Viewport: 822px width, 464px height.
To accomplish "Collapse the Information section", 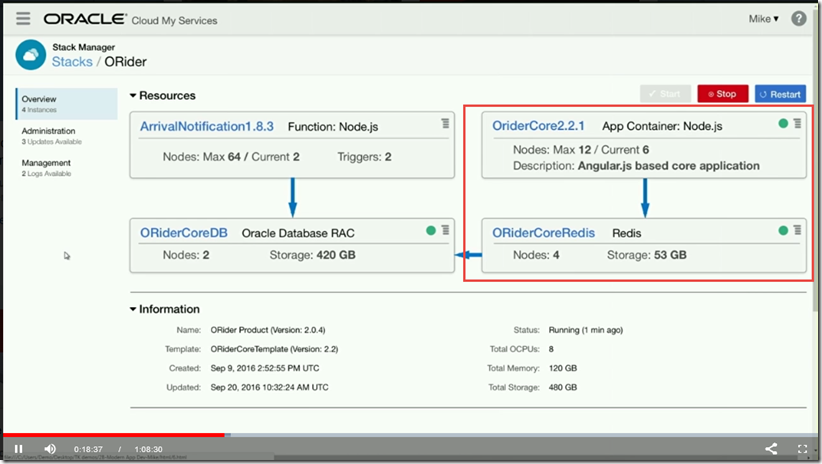I will 133,309.
